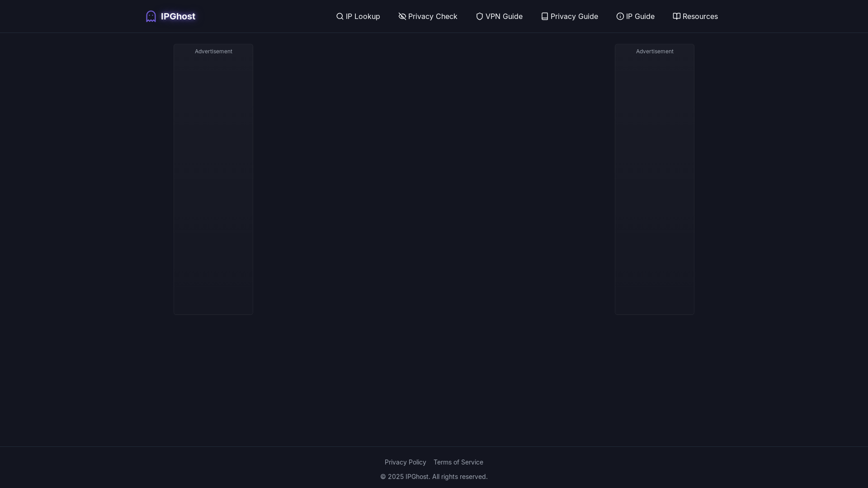
Task: Open the Resources menu item
Action: 695,16
